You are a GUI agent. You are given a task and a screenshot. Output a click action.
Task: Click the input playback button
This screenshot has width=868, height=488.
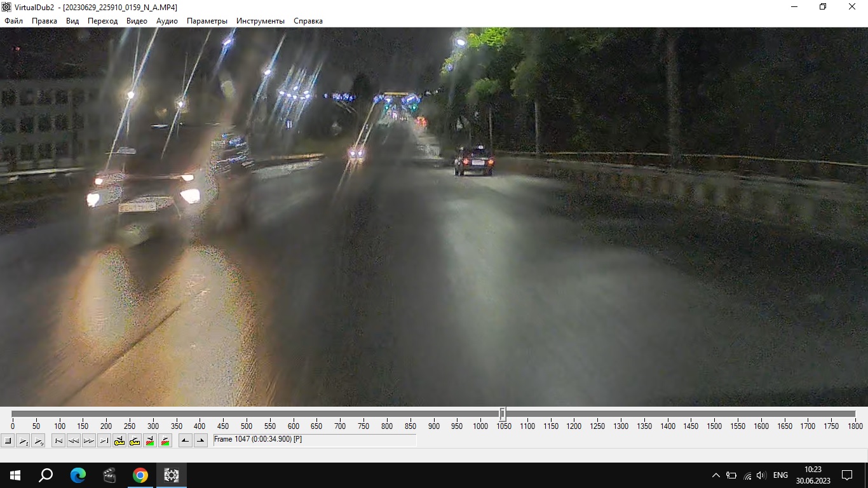(23, 440)
